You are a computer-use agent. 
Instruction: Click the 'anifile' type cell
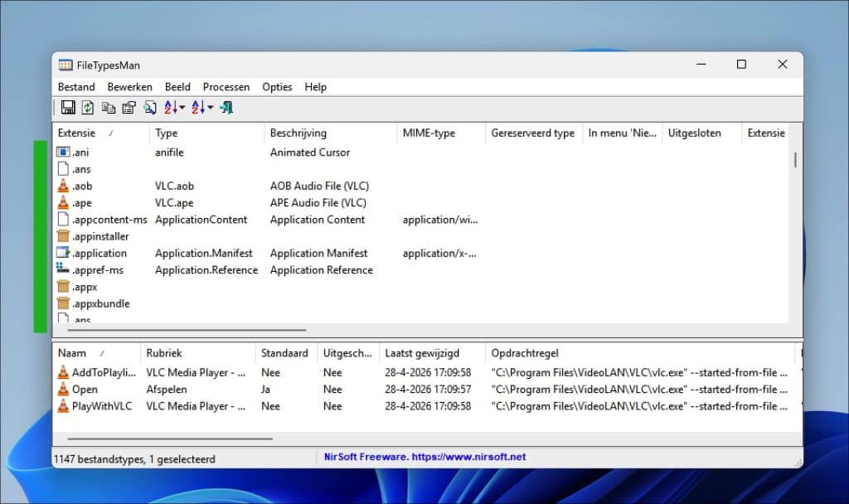point(169,153)
